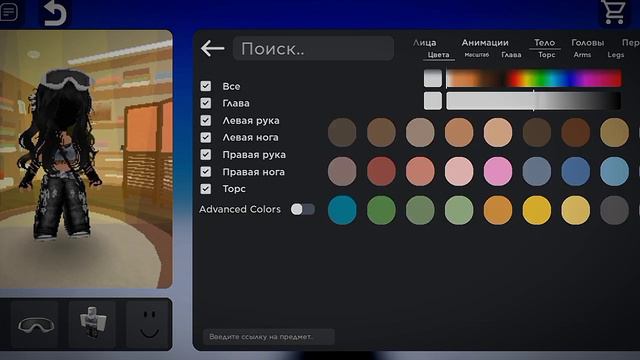Pick the brick red swatch
The height and width of the screenshot is (360, 640).
tap(381, 171)
